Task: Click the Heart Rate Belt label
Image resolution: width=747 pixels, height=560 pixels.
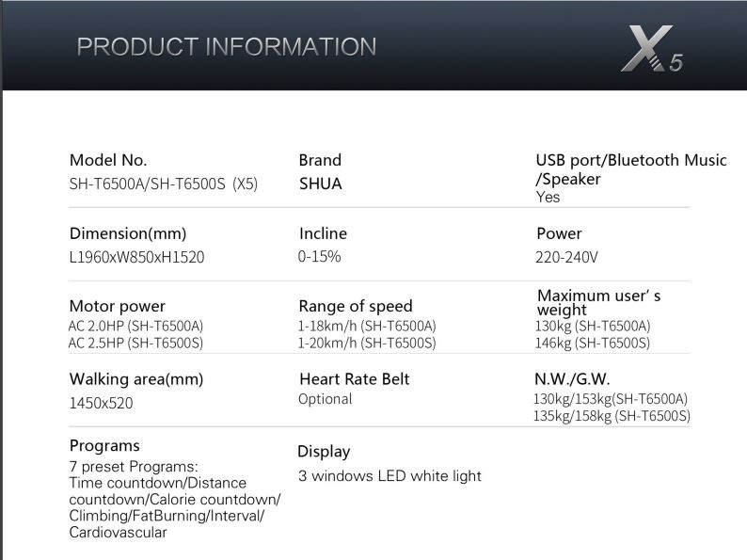Action: coord(354,379)
